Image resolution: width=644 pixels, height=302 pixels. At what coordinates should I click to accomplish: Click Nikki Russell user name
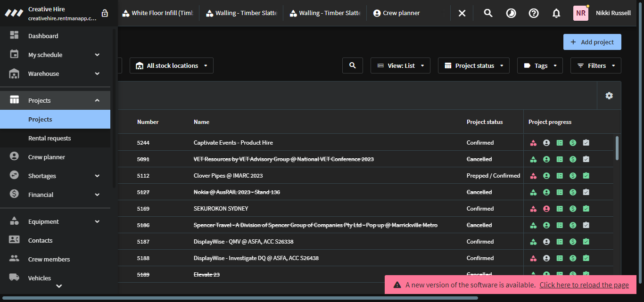click(x=613, y=13)
